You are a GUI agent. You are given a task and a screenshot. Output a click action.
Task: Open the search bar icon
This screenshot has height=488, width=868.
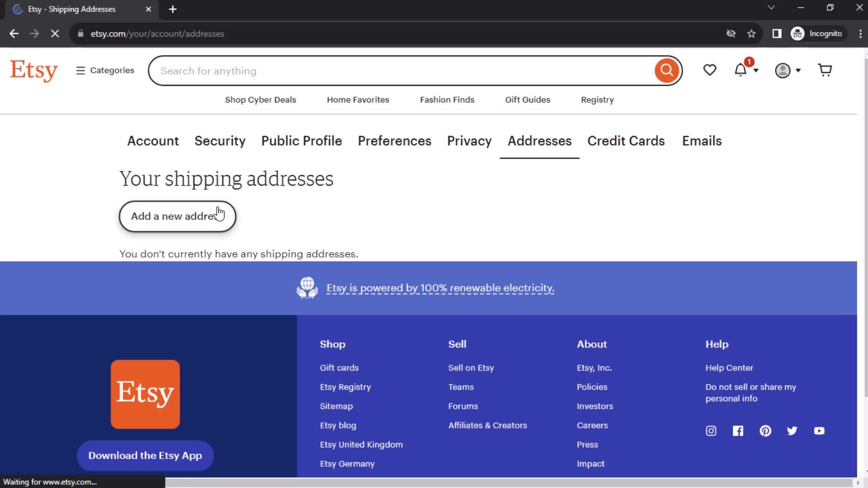point(667,70)
